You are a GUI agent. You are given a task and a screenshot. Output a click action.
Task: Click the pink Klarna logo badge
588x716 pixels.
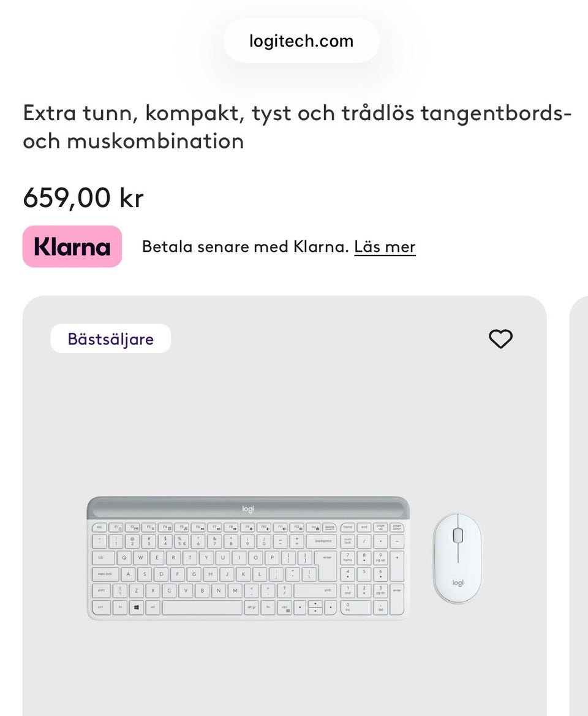coord(72,246)
